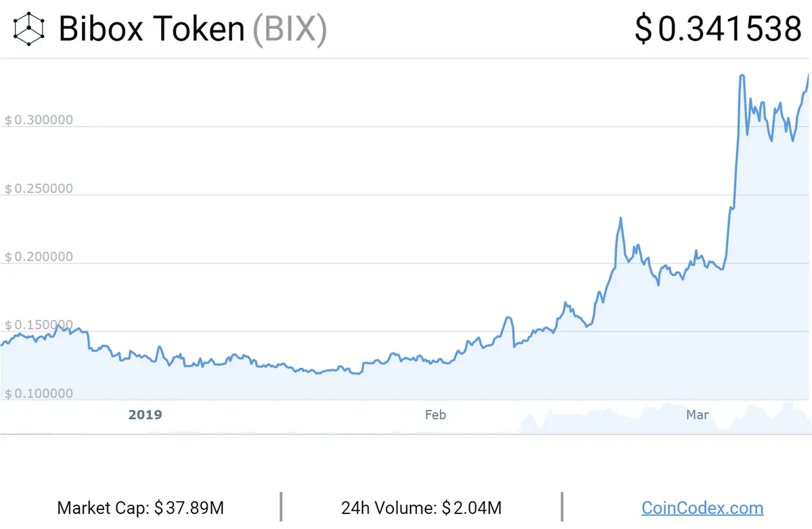
Task: Select the $0.200000 y-axis label
Action: pyautogui.click(x=39, y=256)
